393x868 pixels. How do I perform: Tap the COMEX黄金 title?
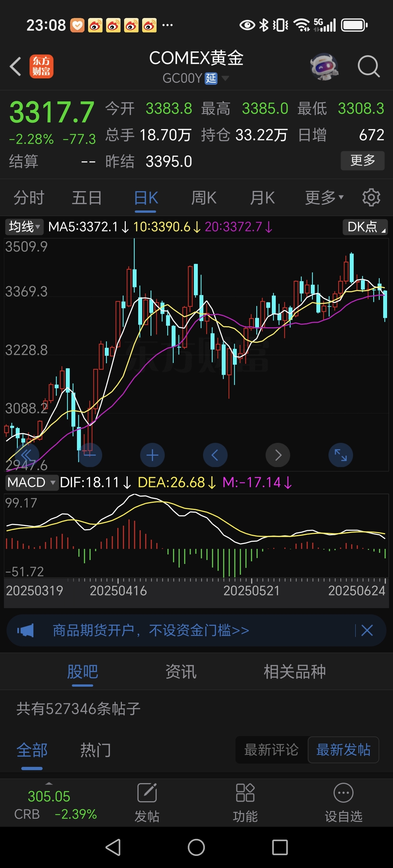196,58
